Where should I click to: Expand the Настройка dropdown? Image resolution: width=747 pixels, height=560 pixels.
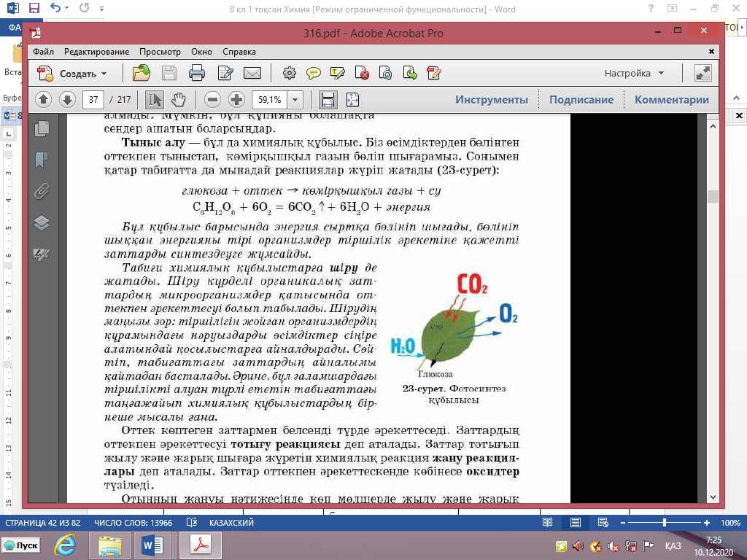pyautogui.click(x=634, y=74)
